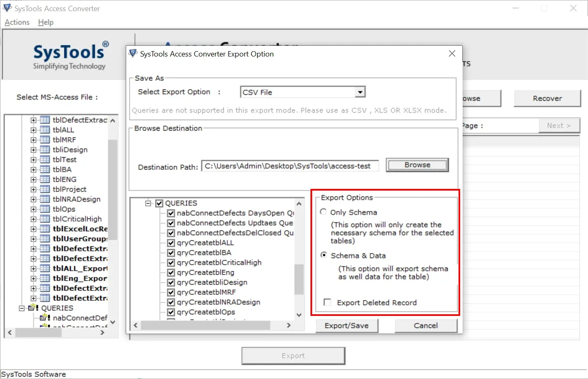This screenshot has height=379, width=588.
Task: Uncheck qryCreatetblEng checkbox
Action: pyautogui.click(x=171, y=273)
